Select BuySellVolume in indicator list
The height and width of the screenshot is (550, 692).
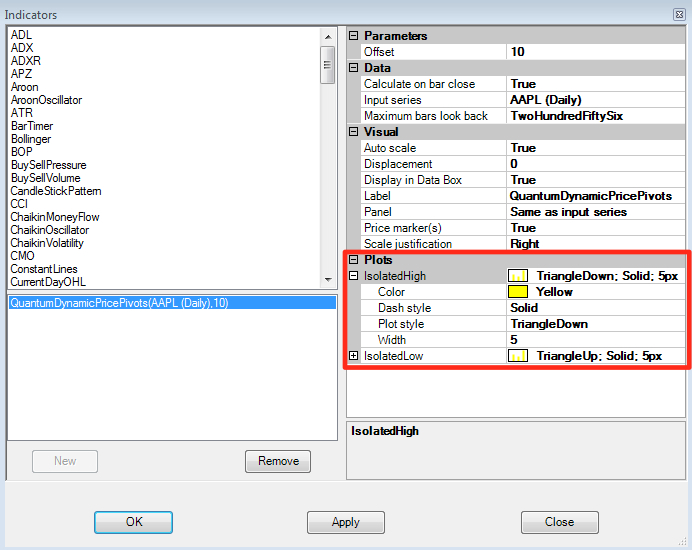45,178
